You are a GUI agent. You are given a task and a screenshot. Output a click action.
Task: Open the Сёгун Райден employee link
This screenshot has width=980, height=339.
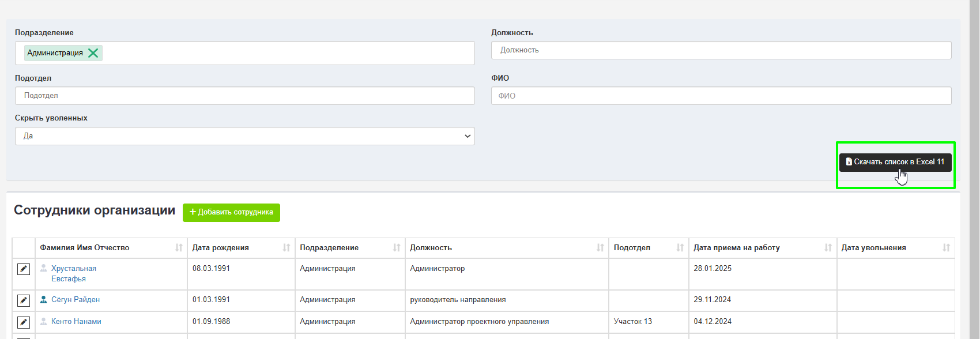(76, 300)
